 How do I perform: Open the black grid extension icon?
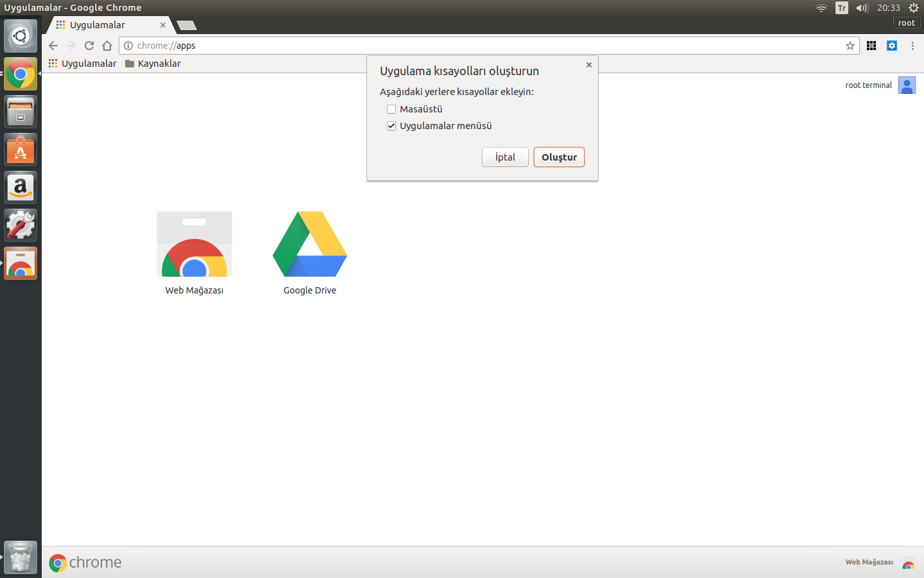(x=871, y=46)
